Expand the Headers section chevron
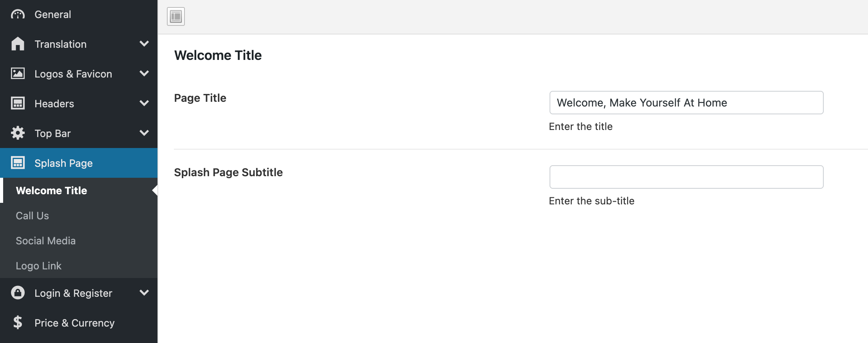 tap(144, 103)
